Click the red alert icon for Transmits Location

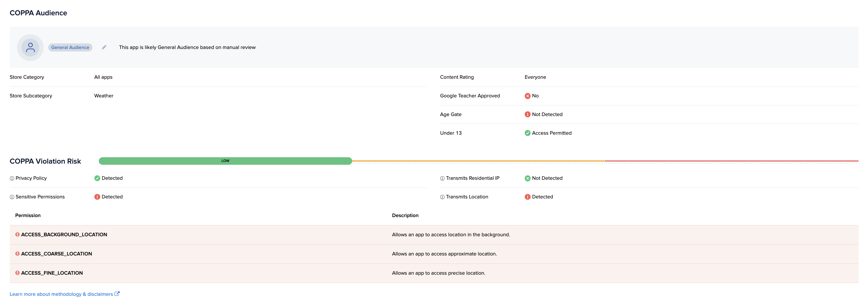(x=527, y=197)
